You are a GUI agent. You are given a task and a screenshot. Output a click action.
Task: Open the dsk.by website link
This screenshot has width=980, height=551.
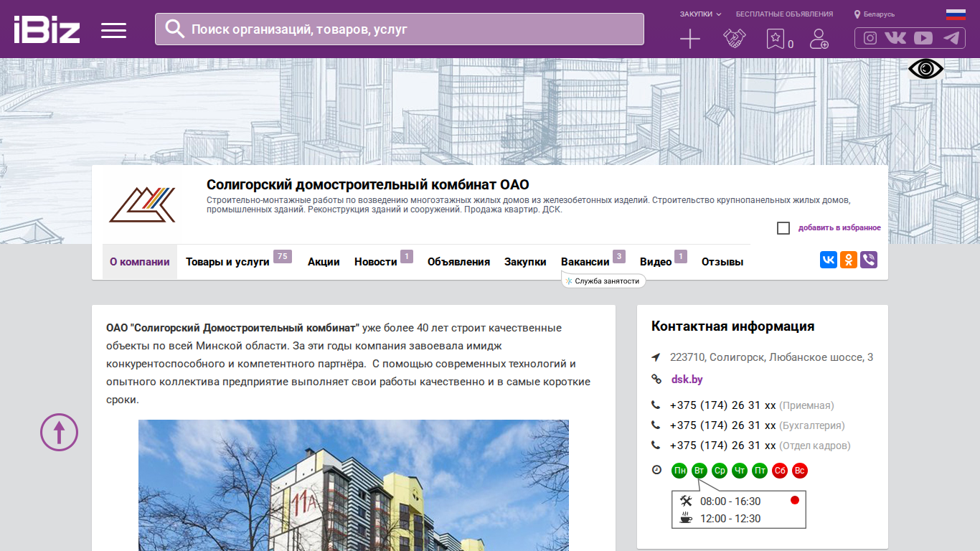point(687,380)
